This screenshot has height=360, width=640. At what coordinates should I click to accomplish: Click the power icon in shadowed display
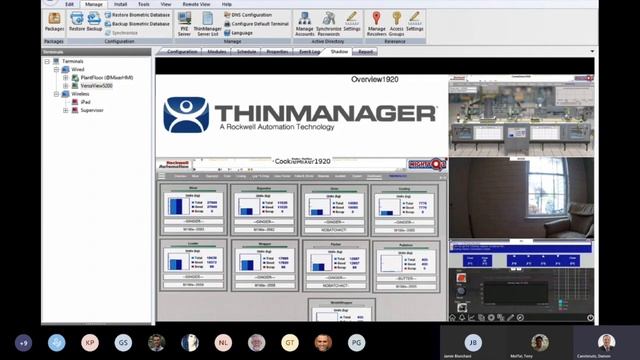[590, 317]
